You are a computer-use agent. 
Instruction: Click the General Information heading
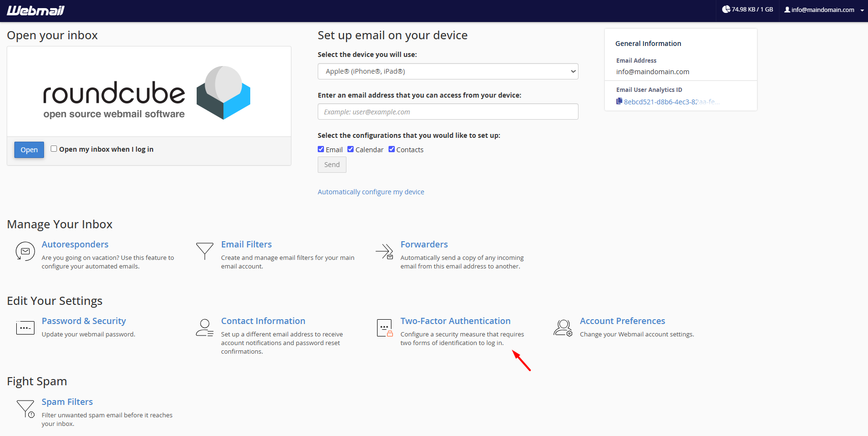click(648, 44)
